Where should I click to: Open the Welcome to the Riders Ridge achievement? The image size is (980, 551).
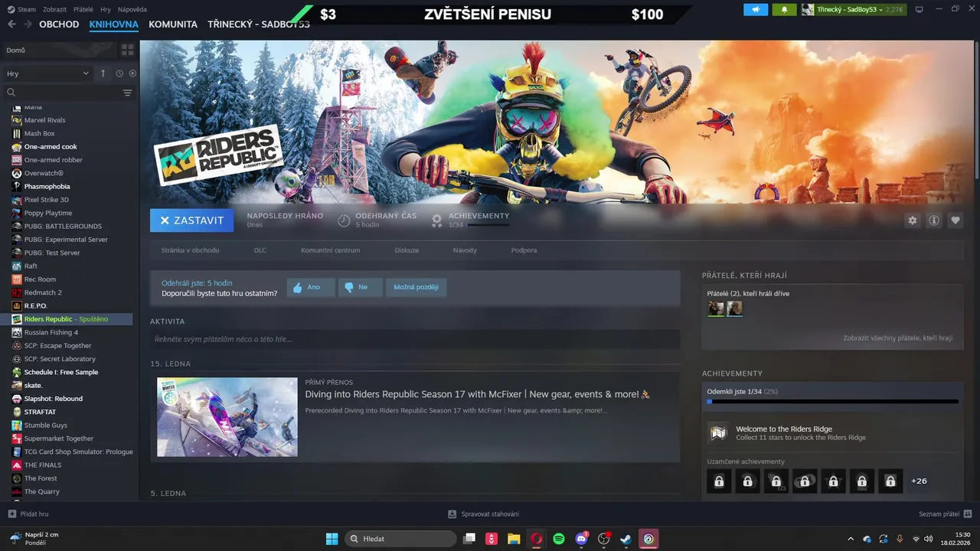(832, 433)
